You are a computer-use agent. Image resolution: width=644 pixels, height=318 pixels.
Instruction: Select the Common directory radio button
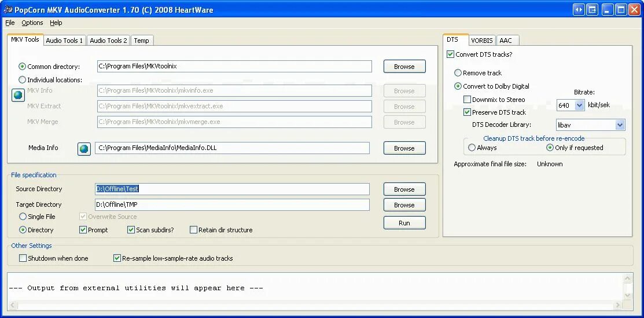tap(22, 67)
